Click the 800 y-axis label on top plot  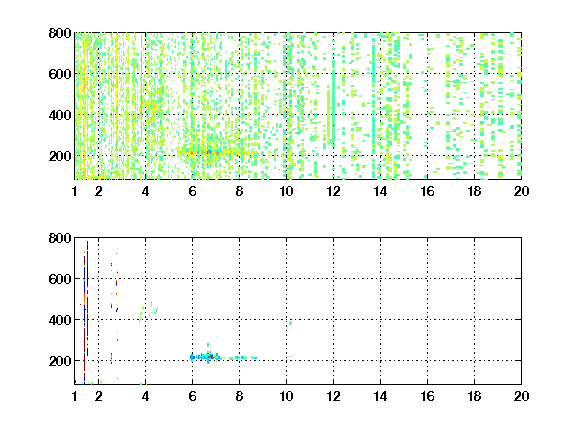(60, 33)
